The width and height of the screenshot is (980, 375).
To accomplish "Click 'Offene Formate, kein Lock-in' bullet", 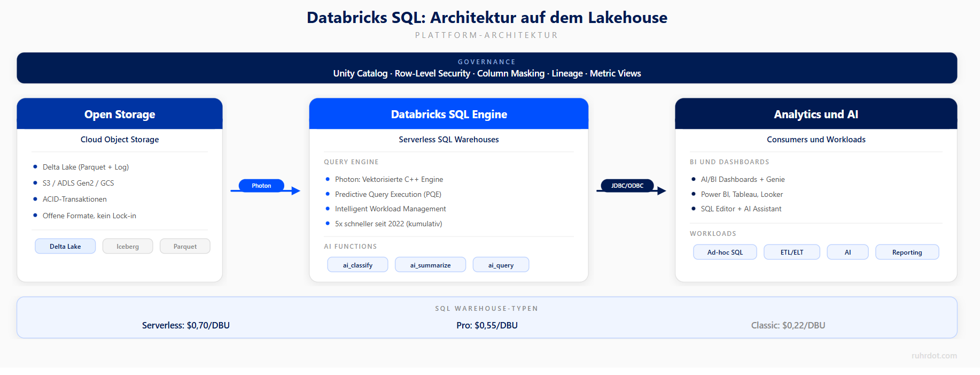I will (89, 216).
